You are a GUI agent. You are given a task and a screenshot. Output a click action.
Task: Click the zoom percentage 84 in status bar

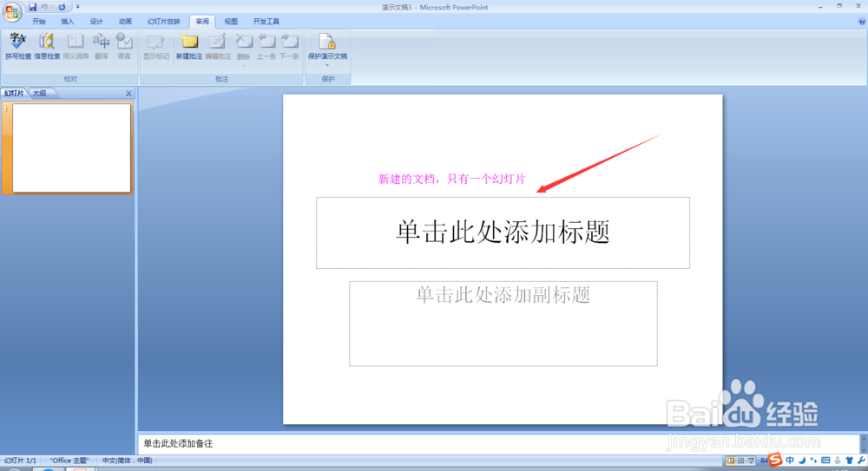(764, 461)
